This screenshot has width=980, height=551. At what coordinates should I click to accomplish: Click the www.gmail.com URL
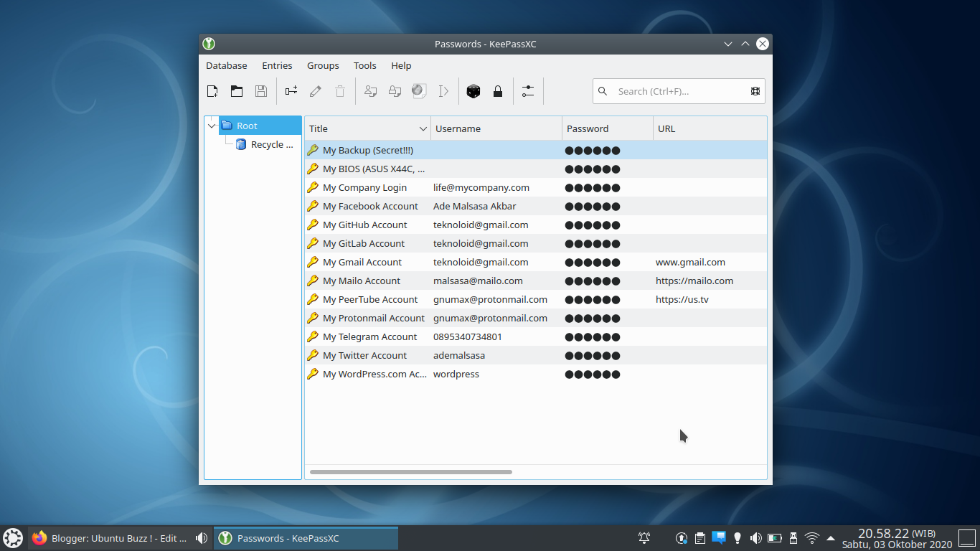point(690,262)
